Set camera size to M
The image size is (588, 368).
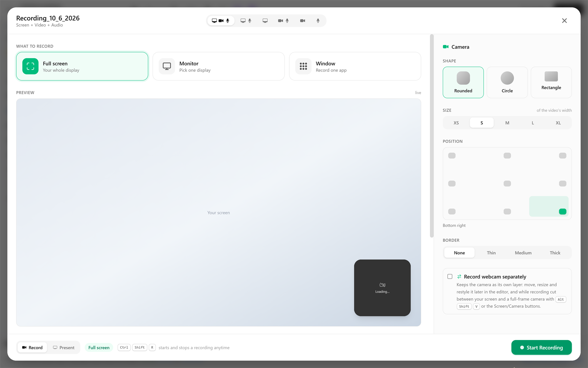click(x=507, y=123)
